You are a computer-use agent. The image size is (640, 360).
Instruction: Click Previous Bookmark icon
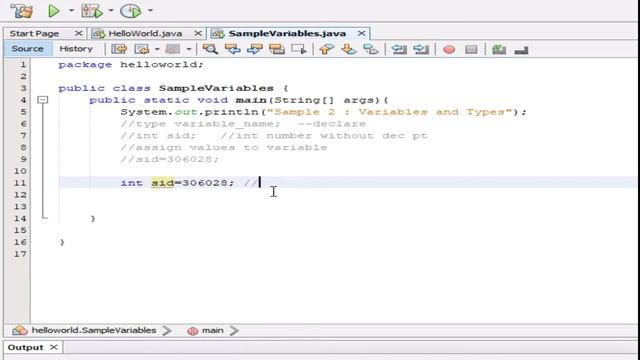(326, 49)
